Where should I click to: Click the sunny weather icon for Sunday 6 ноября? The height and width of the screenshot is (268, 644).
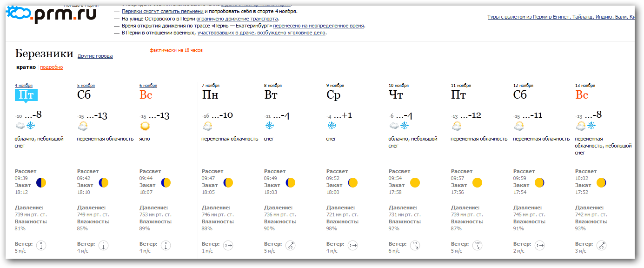pos(146,126)
